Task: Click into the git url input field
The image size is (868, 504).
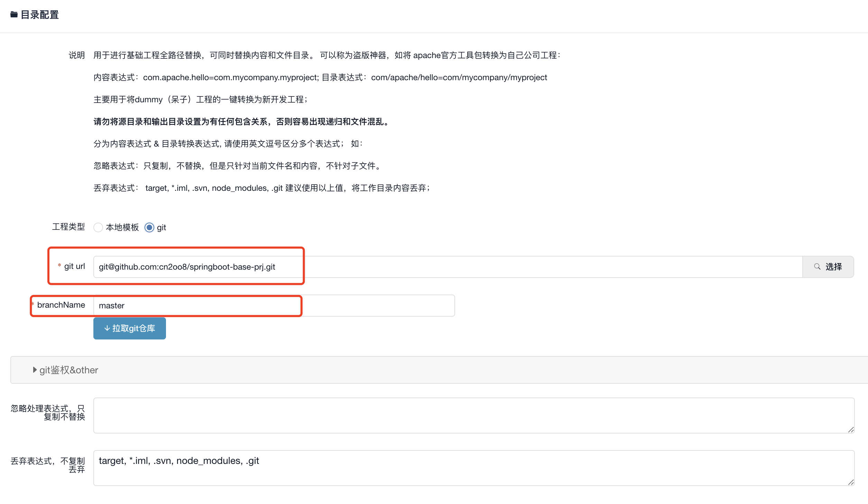Action: point(448,267)
